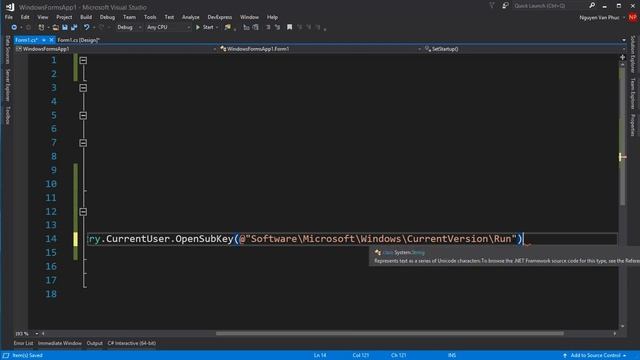Pin the Form1.cs tab
The width and height of the screenshot is (640, 360).
(x=44, y=40)
